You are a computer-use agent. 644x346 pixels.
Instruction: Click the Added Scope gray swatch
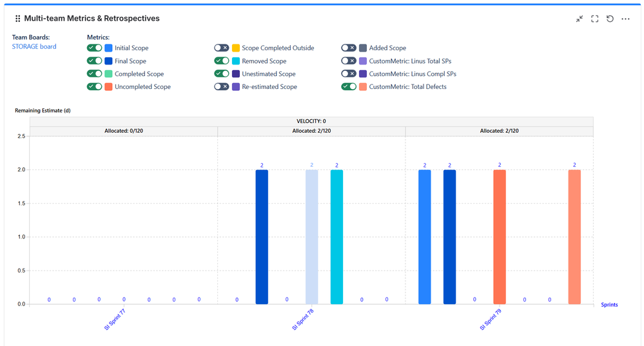pos(363,48)
